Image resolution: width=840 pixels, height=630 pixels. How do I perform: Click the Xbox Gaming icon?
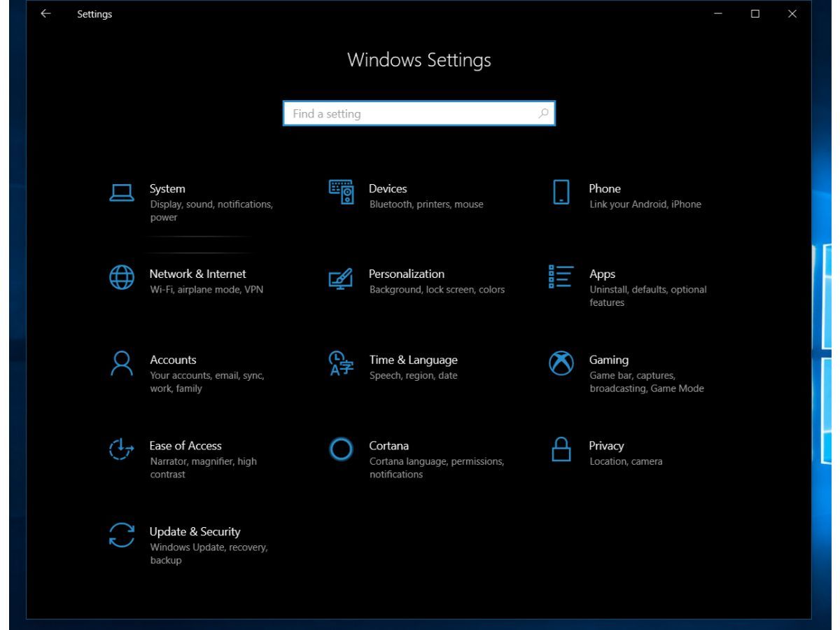(561, 363)
